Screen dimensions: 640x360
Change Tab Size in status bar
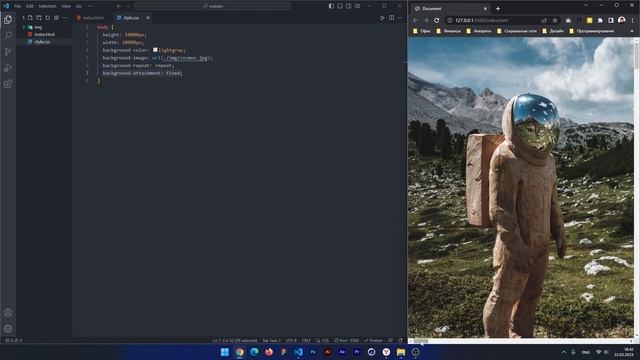pos(271,340)
